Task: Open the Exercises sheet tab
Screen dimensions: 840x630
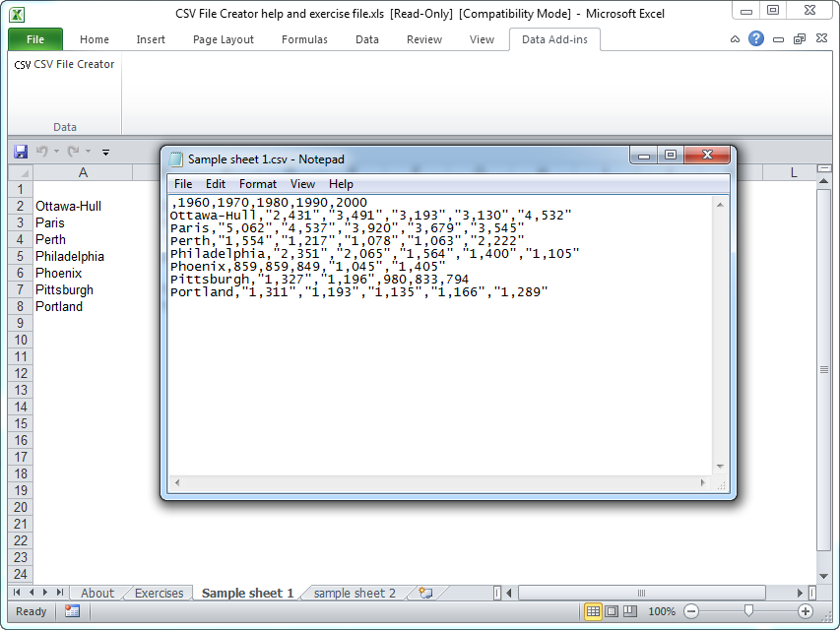Action: [160, 593]
